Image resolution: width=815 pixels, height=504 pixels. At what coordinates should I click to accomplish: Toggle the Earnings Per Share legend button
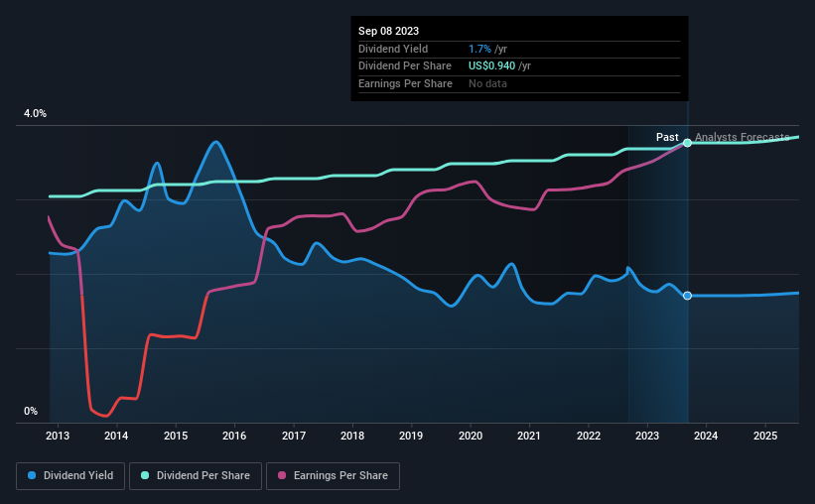pos(333,476)
